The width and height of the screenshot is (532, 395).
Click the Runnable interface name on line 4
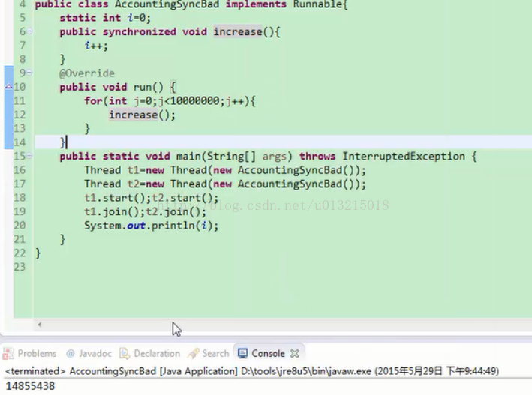pyautogui.click(x=318, y=4)
